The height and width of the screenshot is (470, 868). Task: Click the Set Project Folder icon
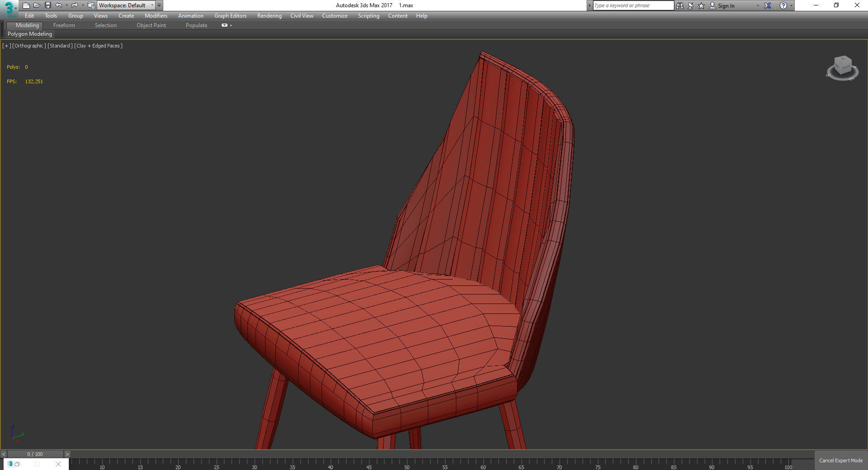pos(91,5)
